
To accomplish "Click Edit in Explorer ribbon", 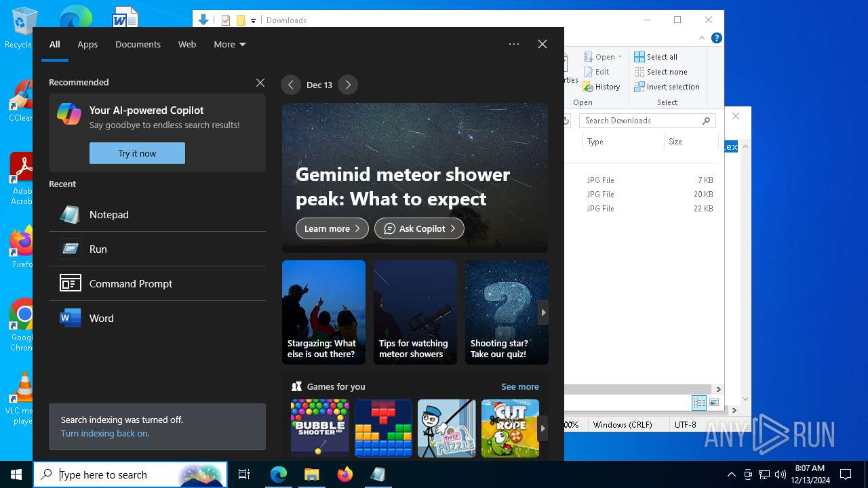I will (597, 72).
